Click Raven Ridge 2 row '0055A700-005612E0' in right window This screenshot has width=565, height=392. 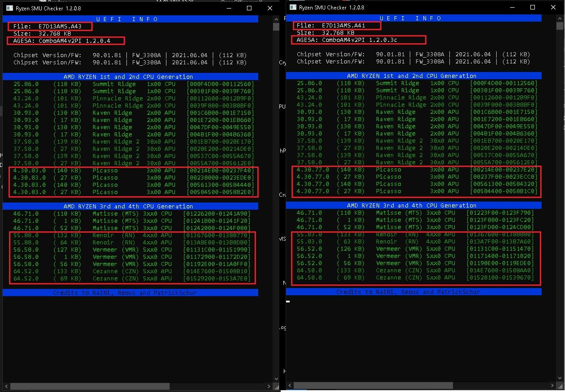coord(417,162)
